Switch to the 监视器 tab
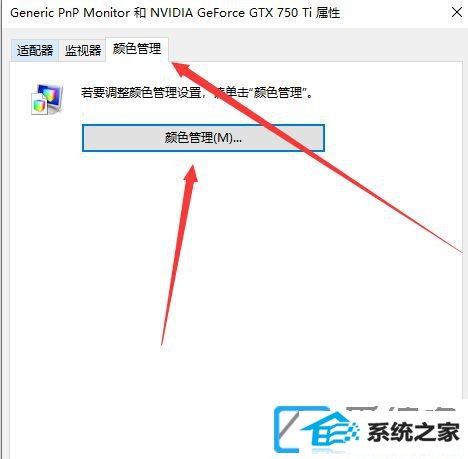This screenshot has width=468, height=459. pyautogui.click(x=83, y=50)
